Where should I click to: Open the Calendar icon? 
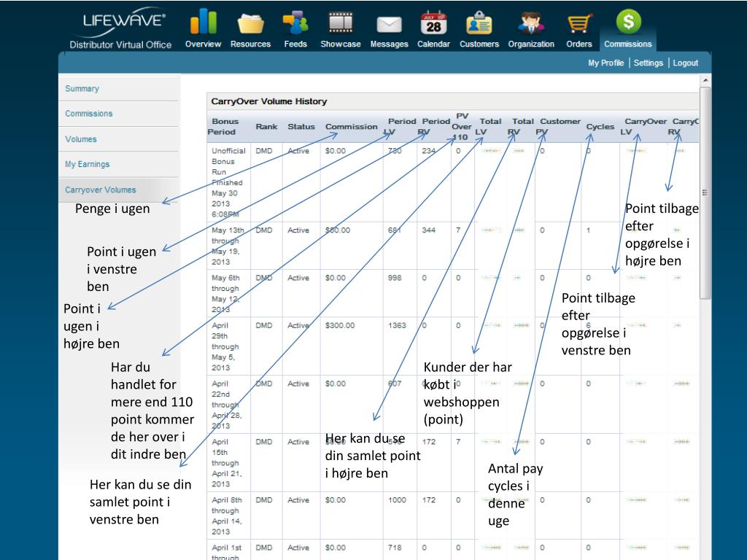coord(433,23)
